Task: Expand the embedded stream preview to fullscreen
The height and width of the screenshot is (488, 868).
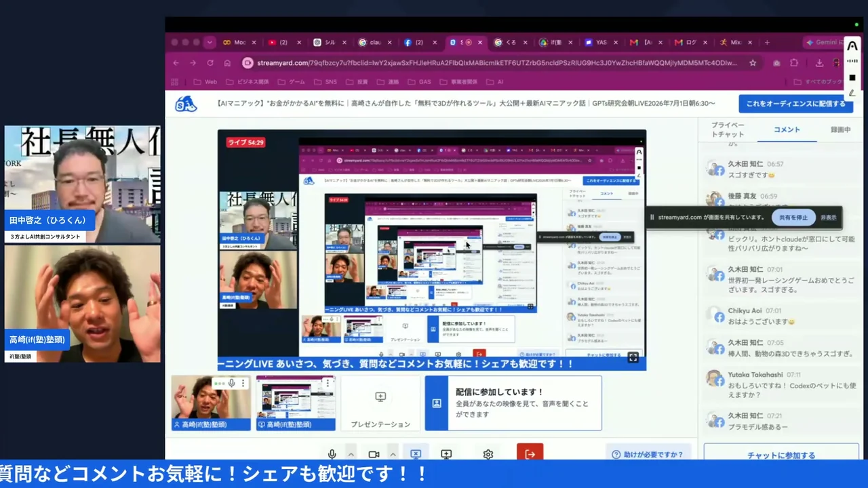Action: point(633,357)
